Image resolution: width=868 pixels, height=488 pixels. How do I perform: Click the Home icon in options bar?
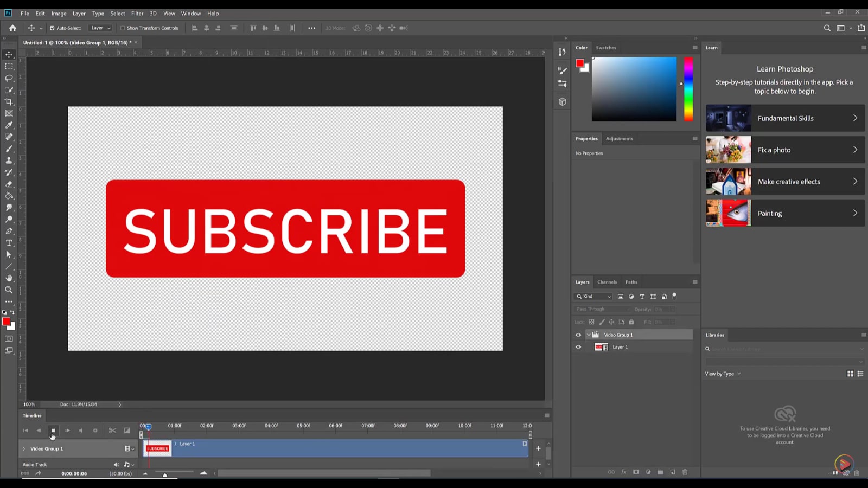pos(12,28)
